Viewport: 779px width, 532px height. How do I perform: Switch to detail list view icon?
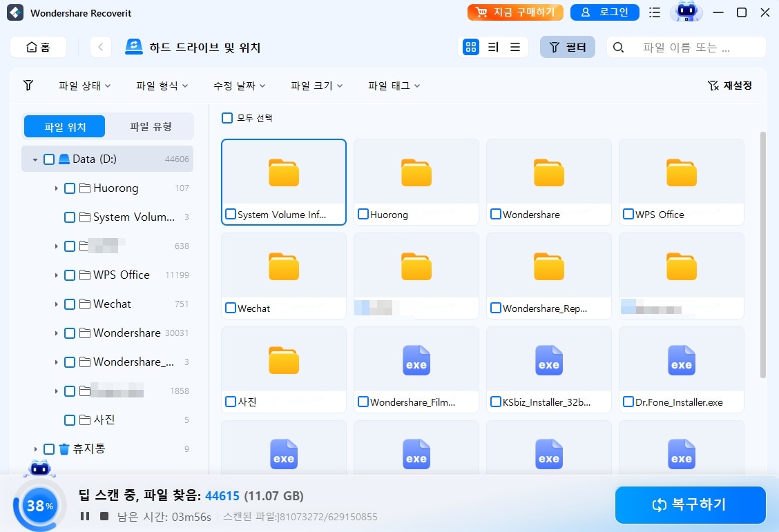[x=493, y=47]
